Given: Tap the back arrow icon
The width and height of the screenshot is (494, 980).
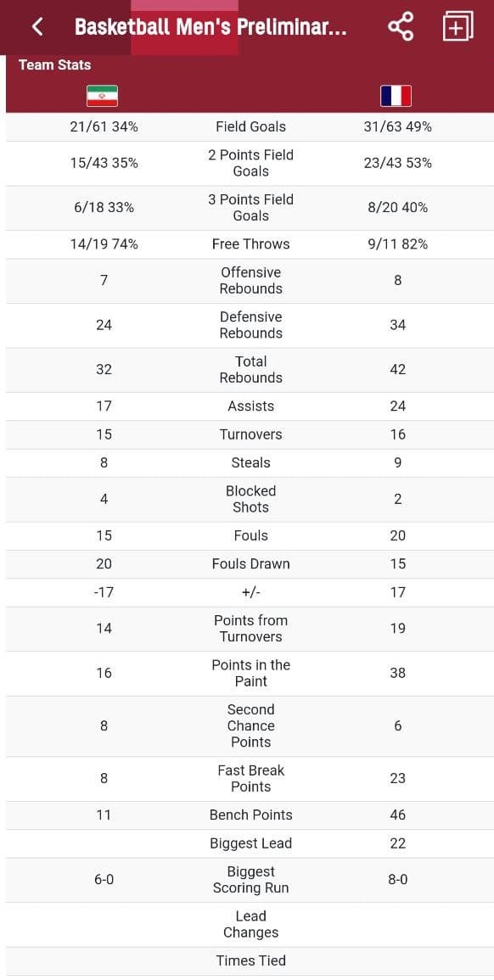Looking at the screenshot, I should point(37,27).
